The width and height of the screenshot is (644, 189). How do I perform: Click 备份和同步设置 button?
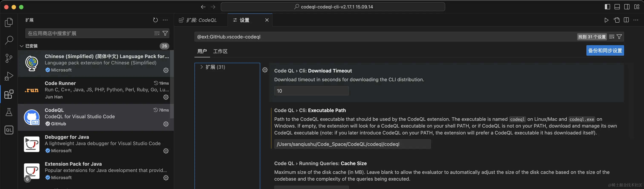(605, 51)
